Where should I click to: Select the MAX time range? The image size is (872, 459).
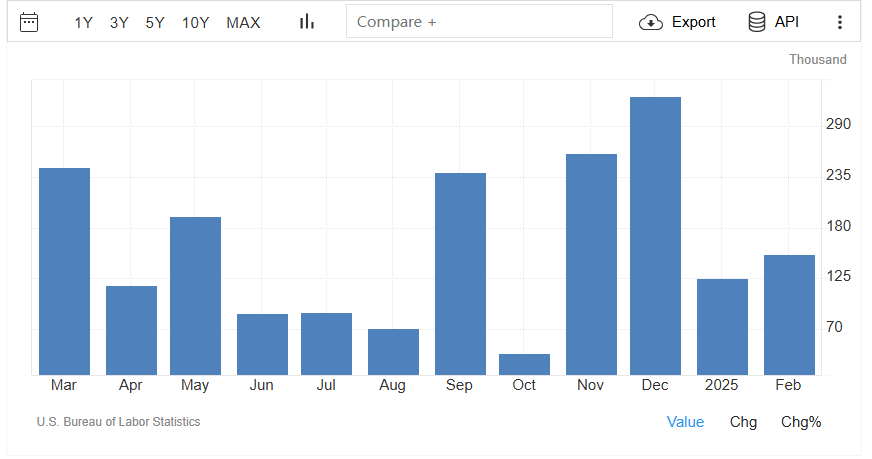point(243,22)
